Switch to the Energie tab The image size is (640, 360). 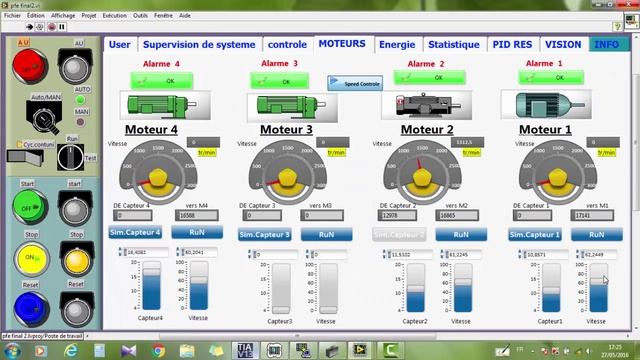point(397,44)
